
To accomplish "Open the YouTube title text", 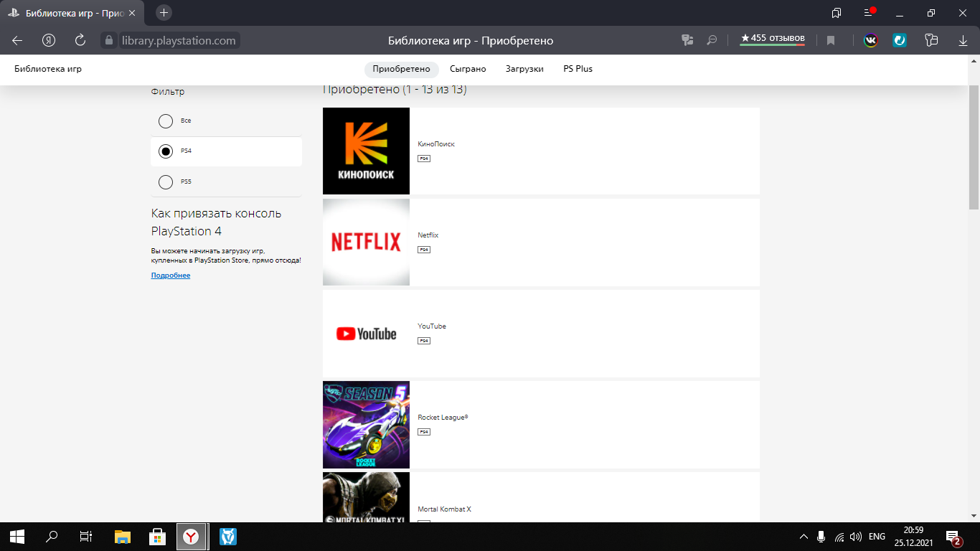I will coord(432,326).
